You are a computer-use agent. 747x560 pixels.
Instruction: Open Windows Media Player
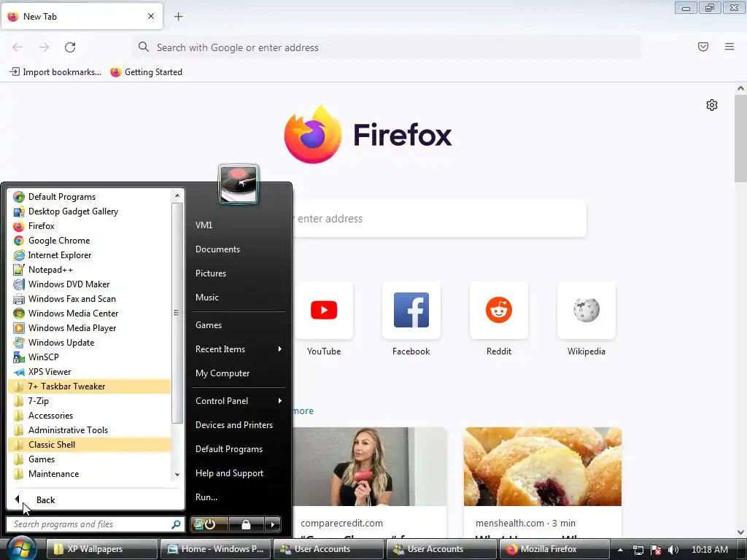click(89, 328)
